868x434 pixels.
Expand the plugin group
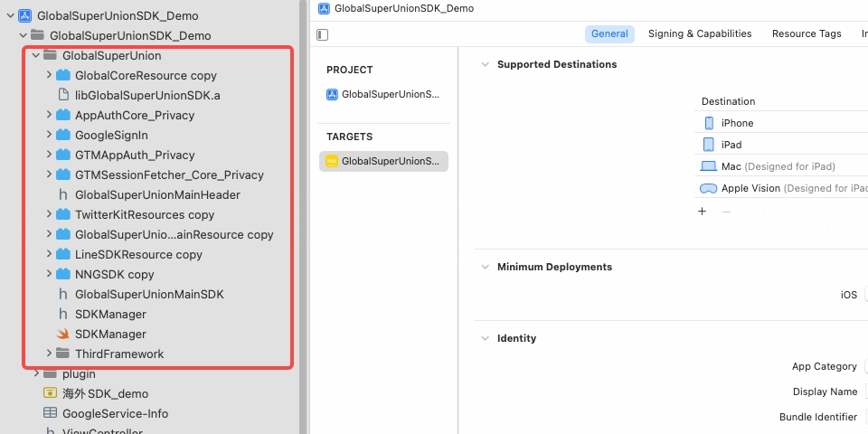pos(36,373)
